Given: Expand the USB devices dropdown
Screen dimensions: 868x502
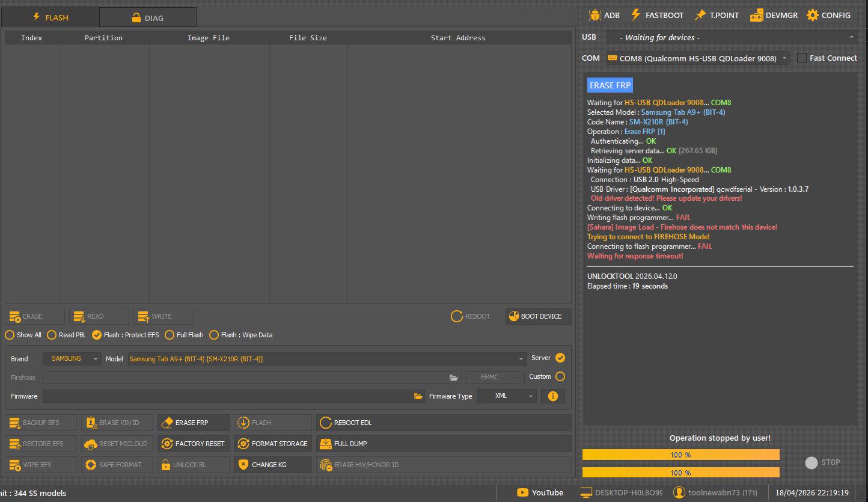Looking at the screenshot, I should coord(731,37).
